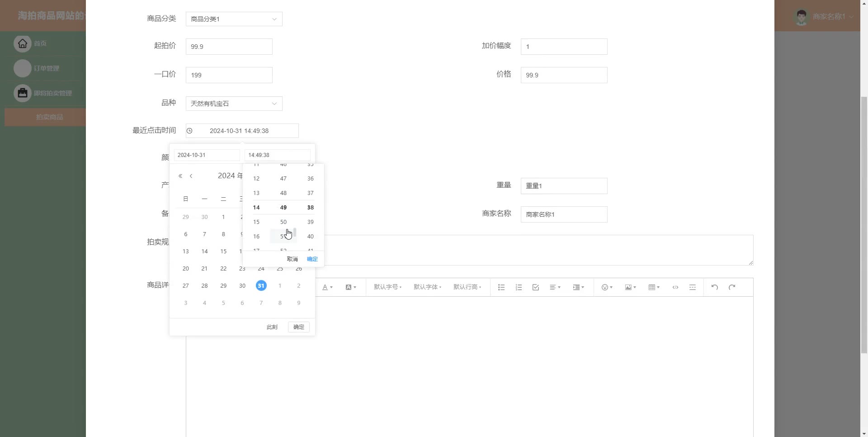
Task: Choose second 39 in time picker
Action: [x=311, y=222]
